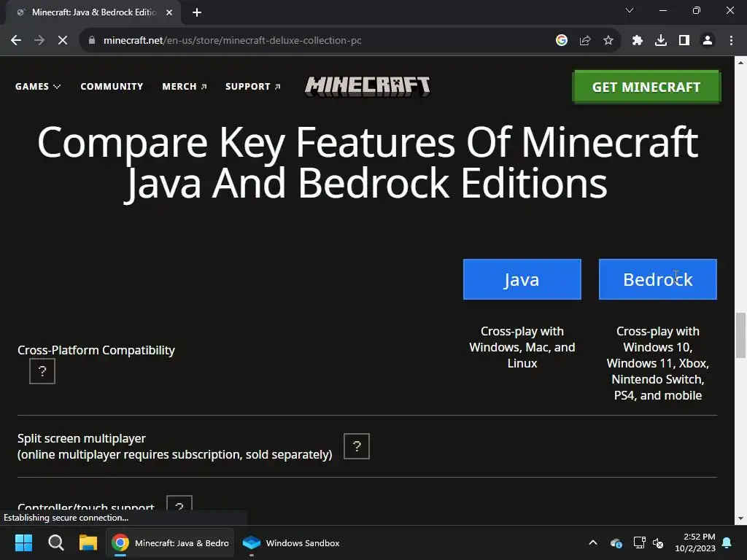The height and width of the screenshot is (560, 747).
Task: Click the Bedrock edition button
Action: point(657,279)
